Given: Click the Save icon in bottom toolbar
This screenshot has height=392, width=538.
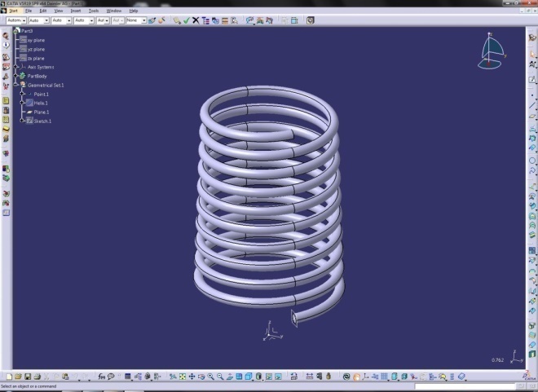Looking at the screenshot, I should click(27, 377).
